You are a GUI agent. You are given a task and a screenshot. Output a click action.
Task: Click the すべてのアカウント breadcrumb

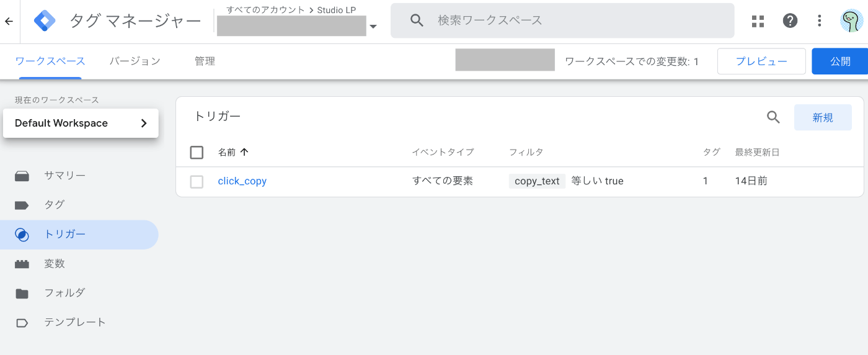266,10
